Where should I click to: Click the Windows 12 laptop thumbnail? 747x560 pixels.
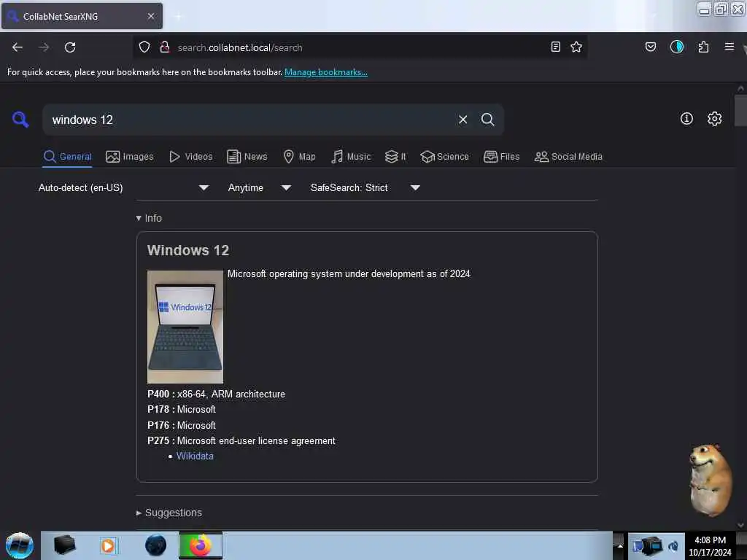185,327
